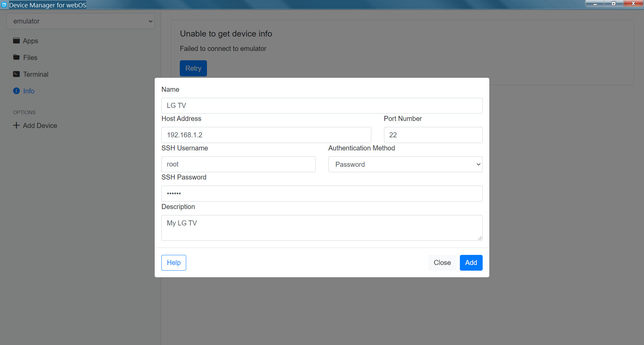Expand the Authentication Method dropdown

point(405,164)
